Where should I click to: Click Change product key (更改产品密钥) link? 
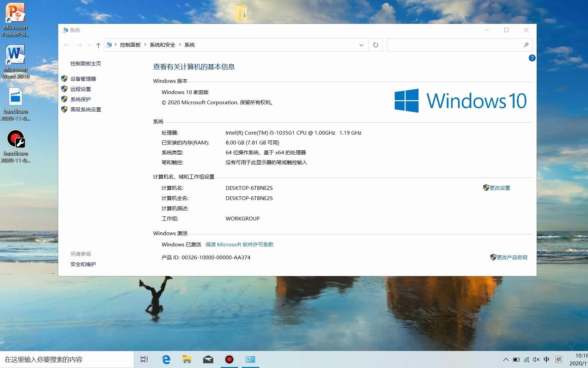click(512, 257)
